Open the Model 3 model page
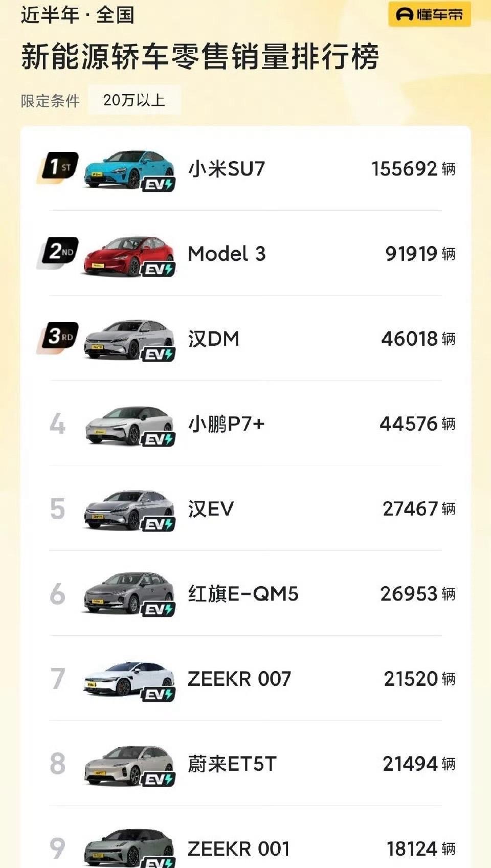This screenshot has width=491, height=868. tap(227, 254)
